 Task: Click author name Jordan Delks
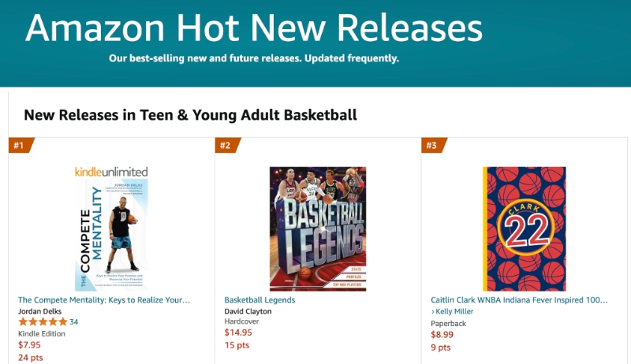pyautogui.click(x=40, y=311)
